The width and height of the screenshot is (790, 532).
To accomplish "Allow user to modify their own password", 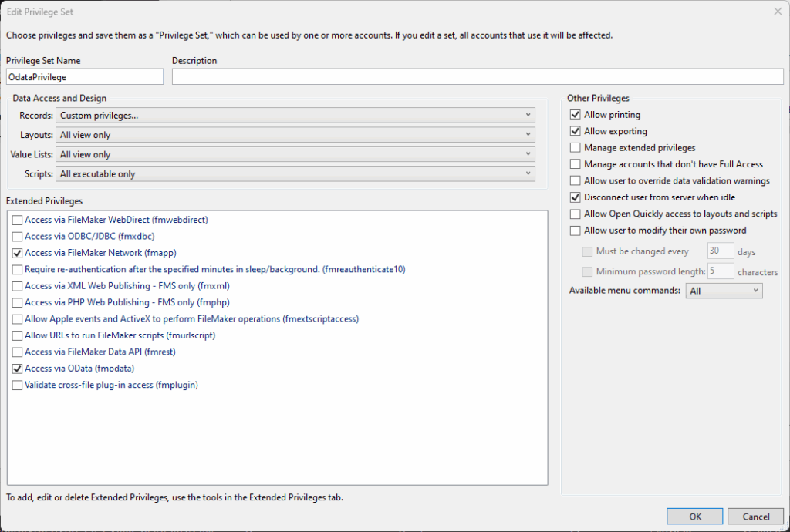I will tap(576, 231).
